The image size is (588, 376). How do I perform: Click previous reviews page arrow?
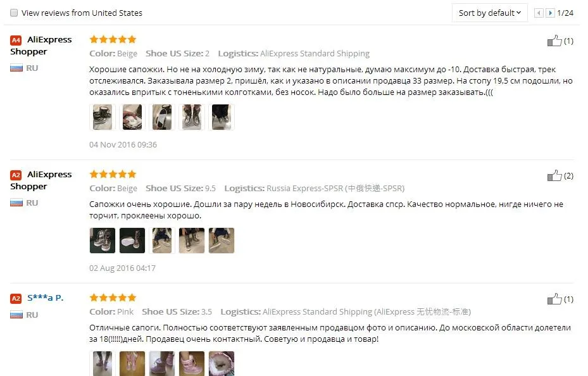pos(539,13)
